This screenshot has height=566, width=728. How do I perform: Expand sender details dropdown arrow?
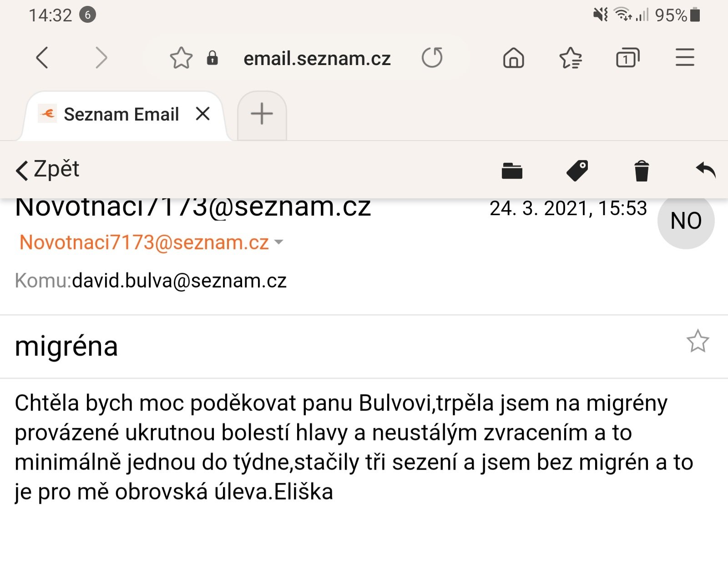point(279,243)
